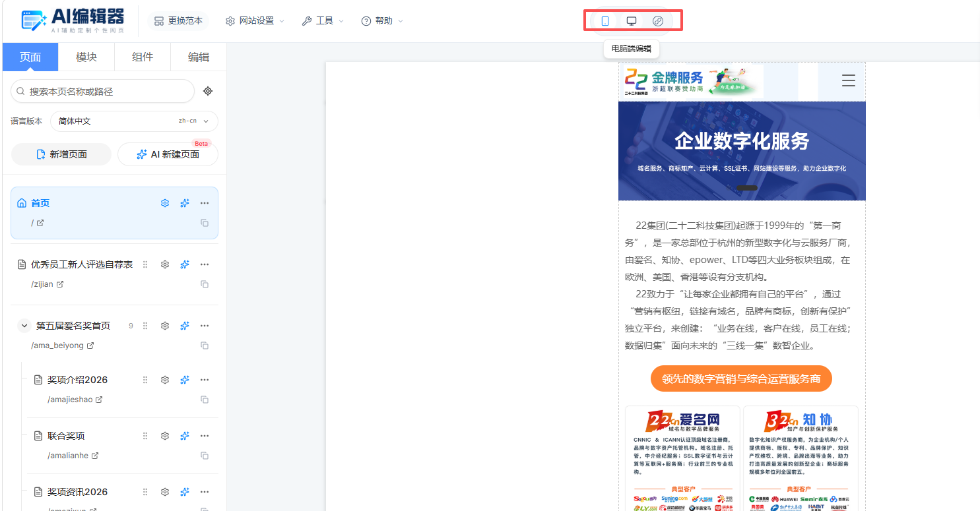The image size is (980, 511).
Task: Switch to the 模块 tab
Action: pyautogui.click(x=86, y=57)
